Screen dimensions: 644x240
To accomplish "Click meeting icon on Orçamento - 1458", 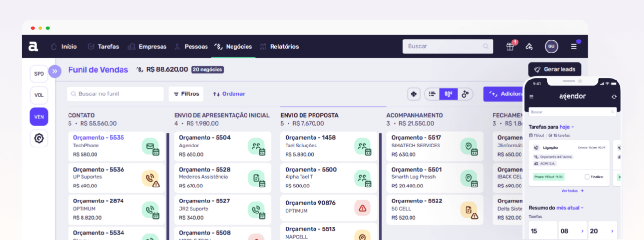I will pyautogui.click(x=363, y=146).
